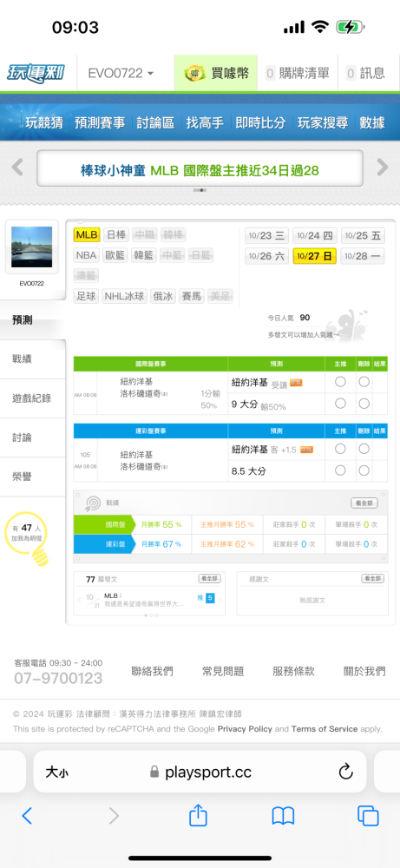The height and width of the screenshot is (868, 400).
Task: Open 即時比分 live scores
Action: pyautogui.click(x=260, y=123)
